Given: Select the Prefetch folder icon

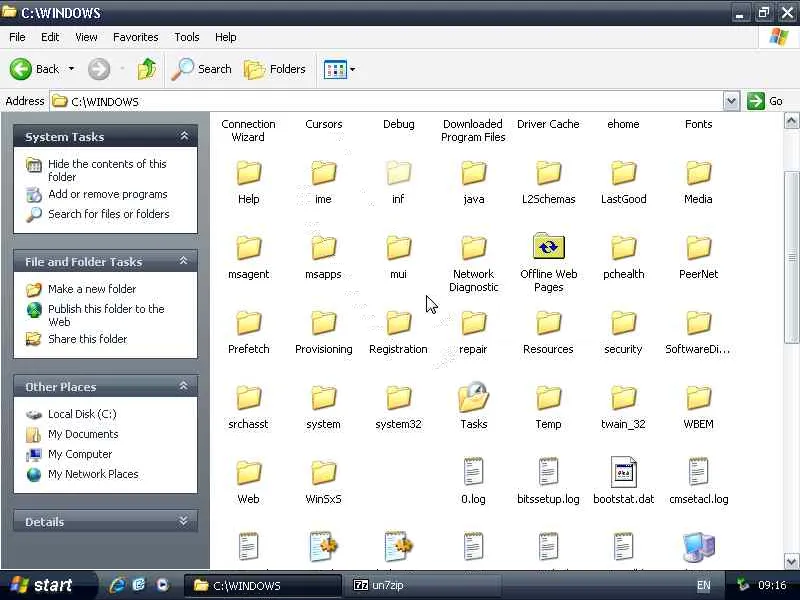Looking at the screenshot, I should [x=248, y=323].
